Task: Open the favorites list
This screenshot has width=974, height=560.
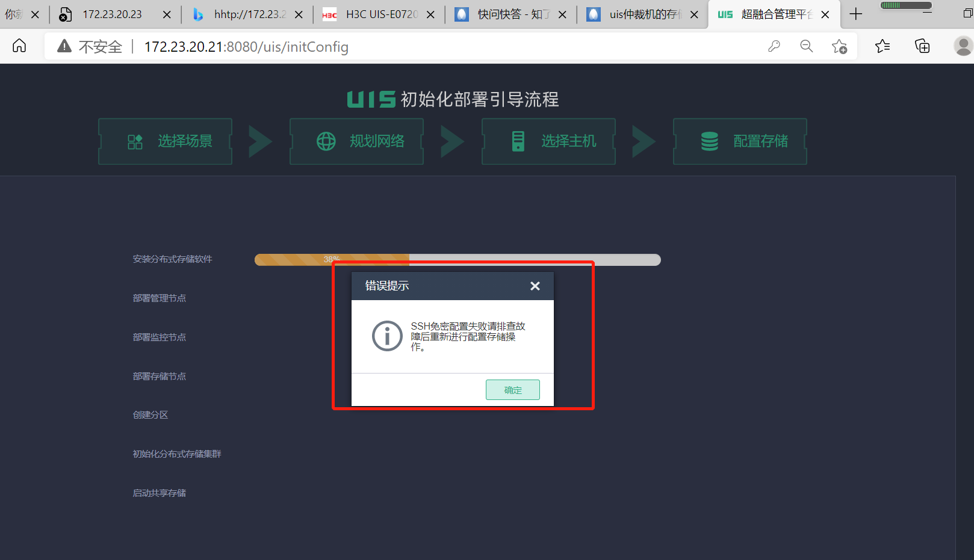Action: coord(882,46)
